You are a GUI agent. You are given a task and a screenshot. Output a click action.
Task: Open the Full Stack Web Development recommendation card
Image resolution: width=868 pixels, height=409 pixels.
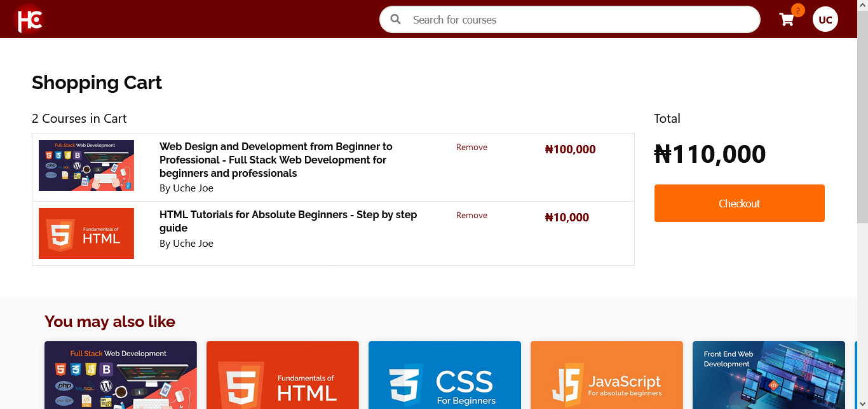(121, 375)
